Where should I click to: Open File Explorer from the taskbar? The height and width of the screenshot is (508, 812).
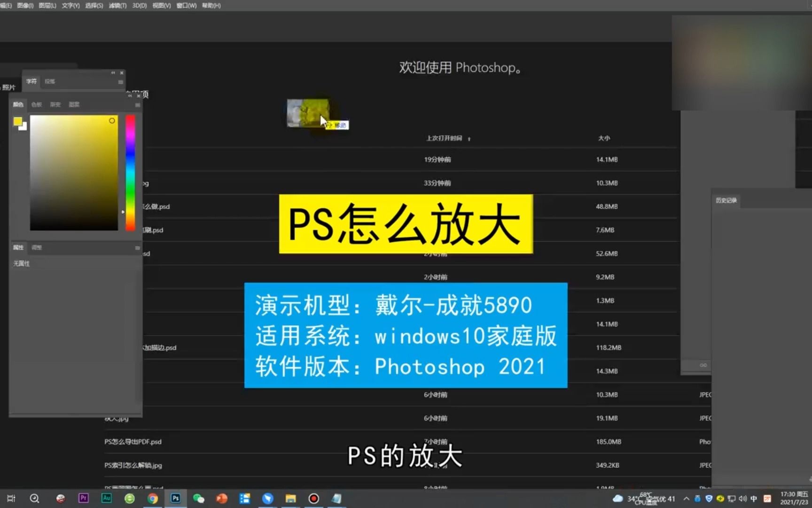[291, 499]
